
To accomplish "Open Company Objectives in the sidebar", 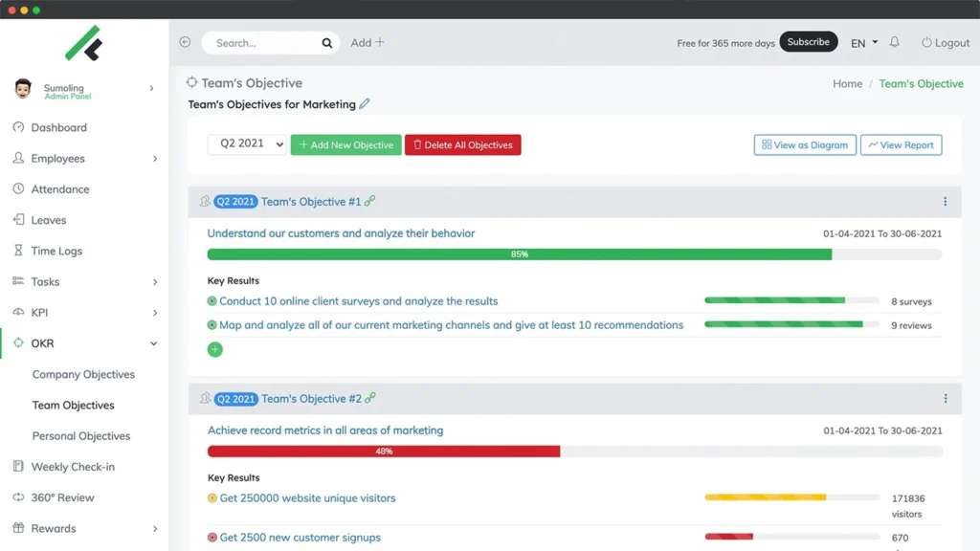I will tap(83, 375).
